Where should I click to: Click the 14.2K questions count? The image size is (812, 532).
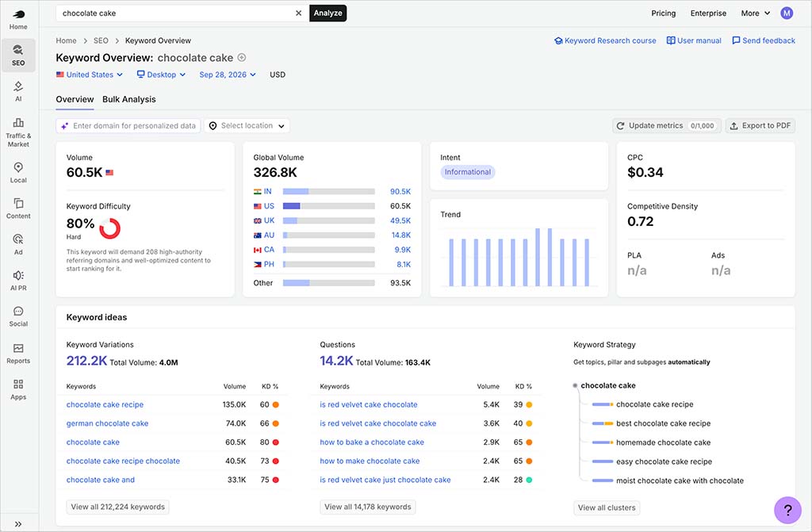(336, 361)
